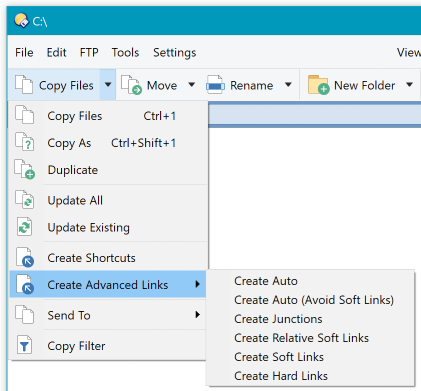Screen dimensions: 421x391
Task: Open the Settings menu
Action: point(175,53)
